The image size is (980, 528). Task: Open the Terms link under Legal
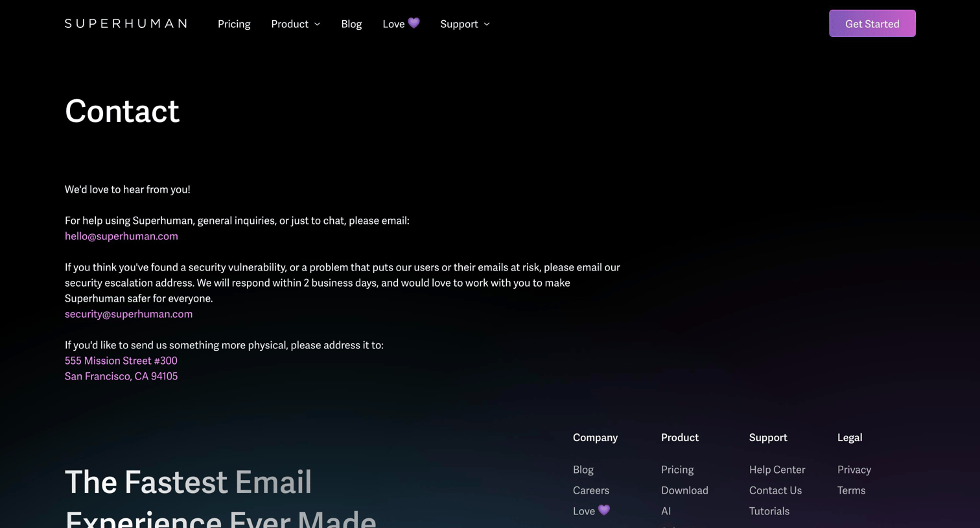pos(851,490)
